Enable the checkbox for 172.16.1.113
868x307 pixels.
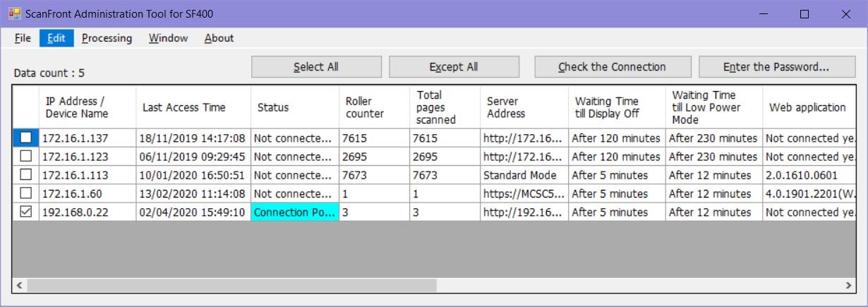pyautogui.click(x=25, y=175)
